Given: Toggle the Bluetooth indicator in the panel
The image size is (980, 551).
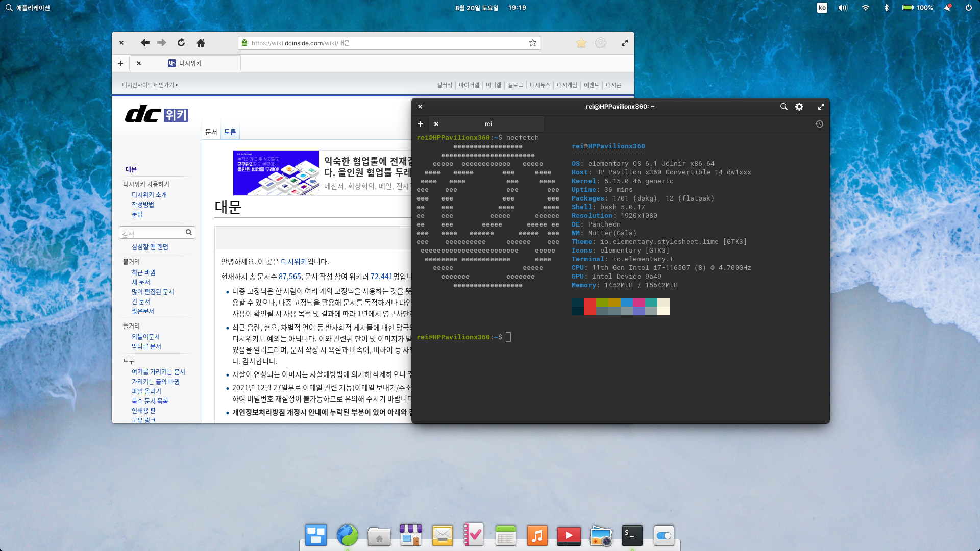Looking at the screenshot, I should coord(887,8).
